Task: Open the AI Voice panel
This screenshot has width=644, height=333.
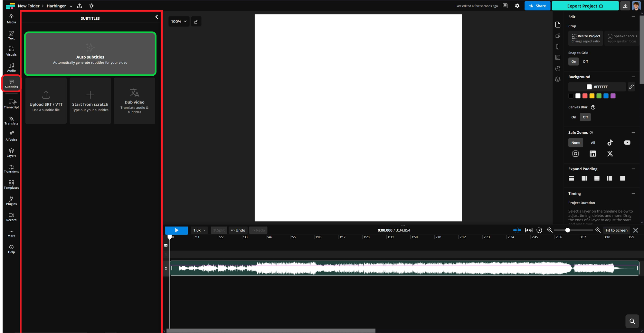Action: point(11,136)
